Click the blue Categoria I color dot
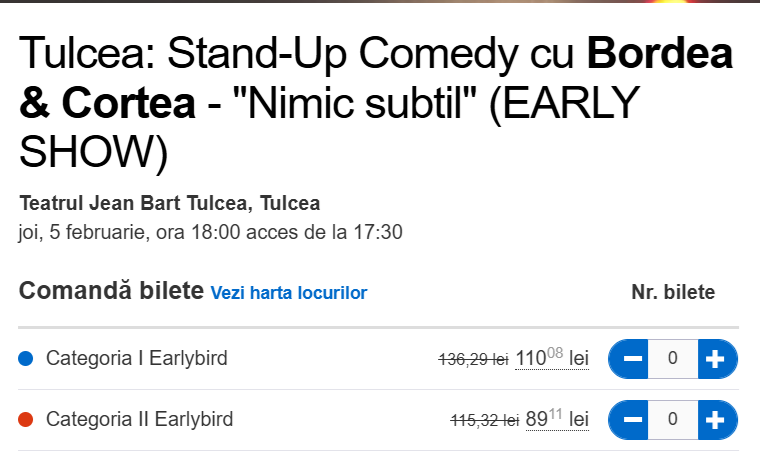Viewport: 760px width, 459px height. [27, 359]
